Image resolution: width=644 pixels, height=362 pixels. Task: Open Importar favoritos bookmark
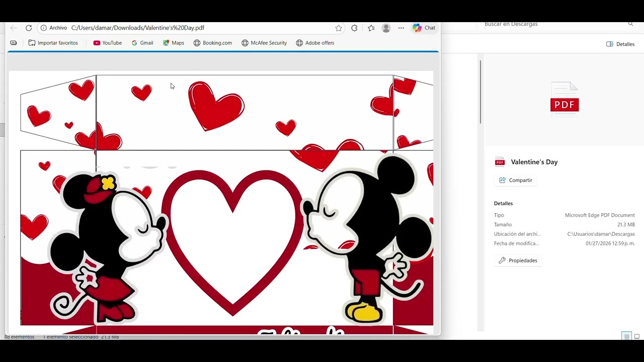coord(53,43)
